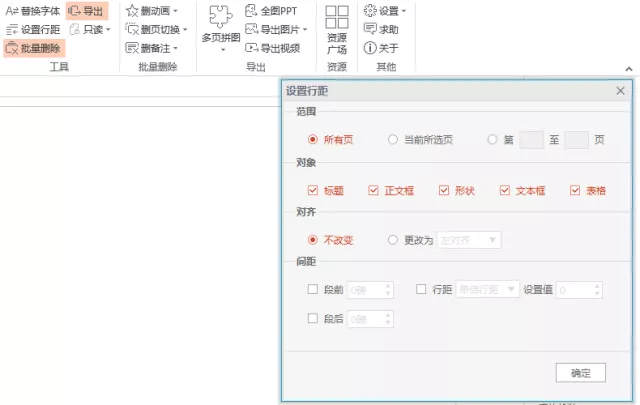Expand the 只读 dropdown arrow
The width and height of the screenshot is (640, 405).
point(108,29)
